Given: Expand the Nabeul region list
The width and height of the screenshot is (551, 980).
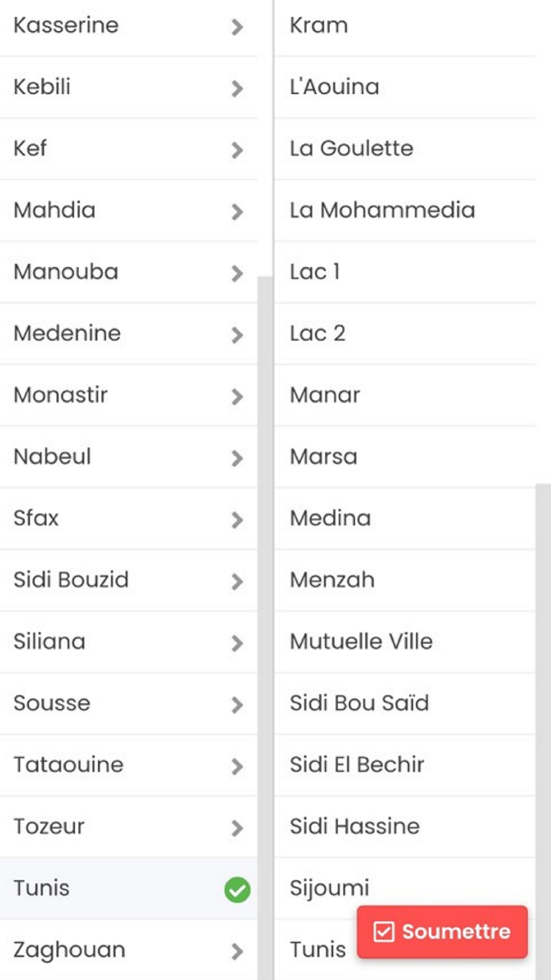Looking at the screenshot, I should 128,457.
